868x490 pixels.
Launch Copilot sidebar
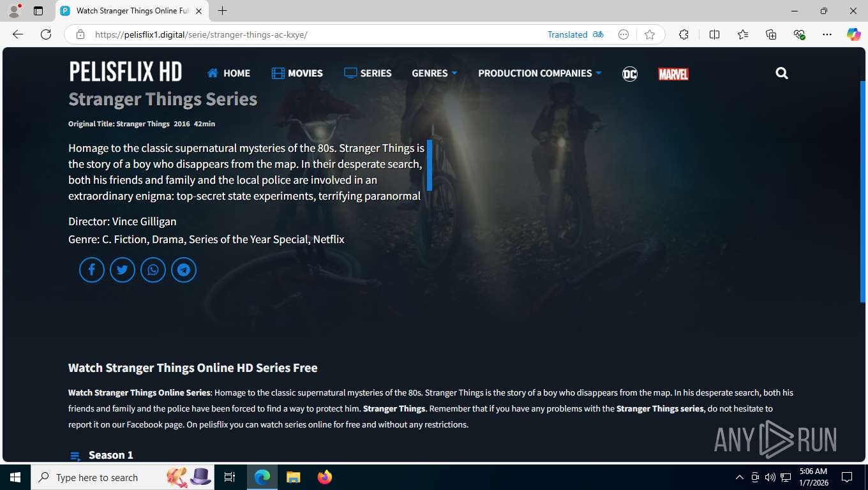pyautogui.click(x=854, y=34)
